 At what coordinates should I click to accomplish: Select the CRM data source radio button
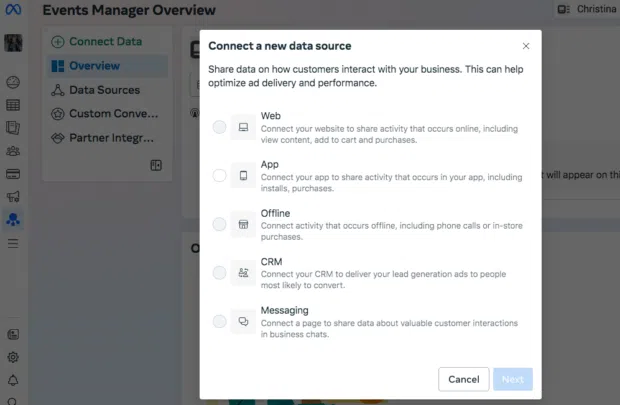click(x=219, y=272)
